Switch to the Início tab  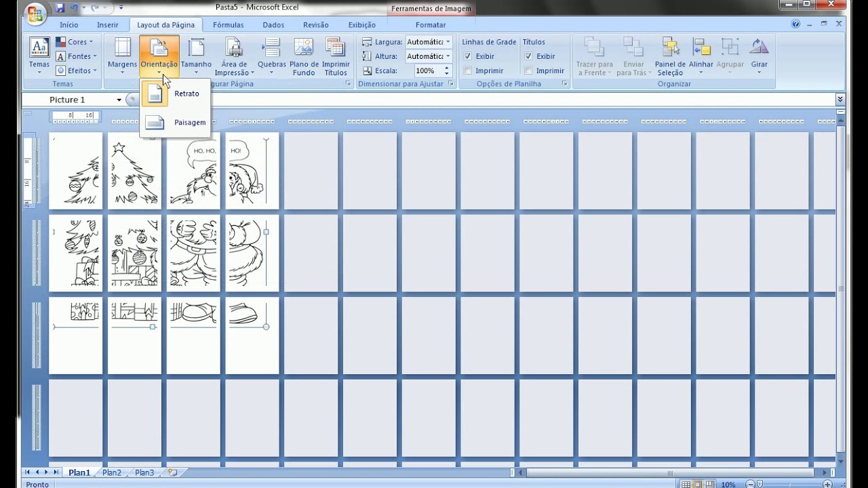[x=68, y=24]
